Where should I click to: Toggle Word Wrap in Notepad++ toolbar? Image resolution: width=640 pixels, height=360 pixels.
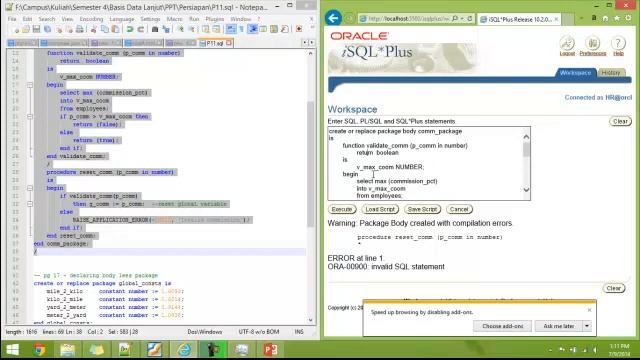pyautogui.click(x=231, y=29)
